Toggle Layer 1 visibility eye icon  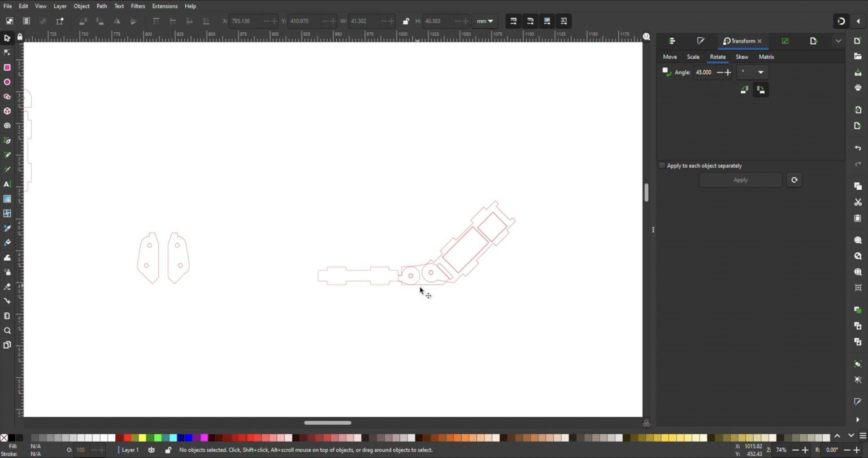pos(151,450)
